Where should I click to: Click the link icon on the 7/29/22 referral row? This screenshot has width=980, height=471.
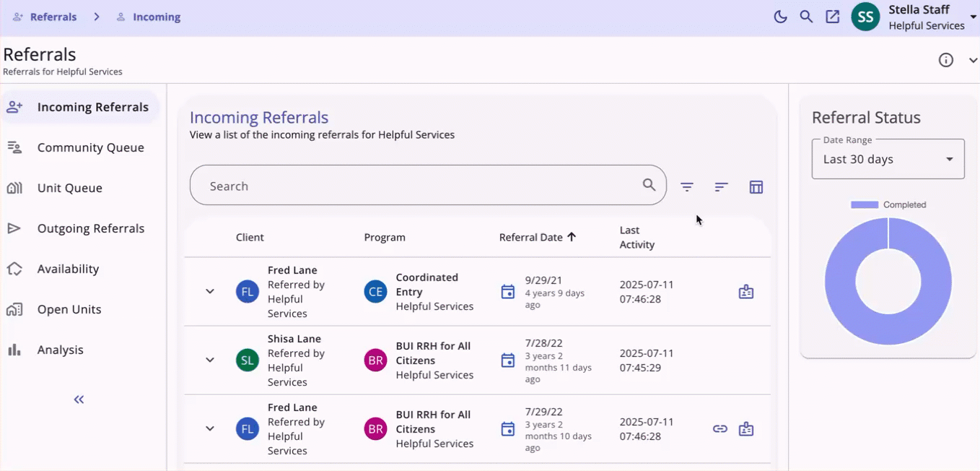point(719,428)
